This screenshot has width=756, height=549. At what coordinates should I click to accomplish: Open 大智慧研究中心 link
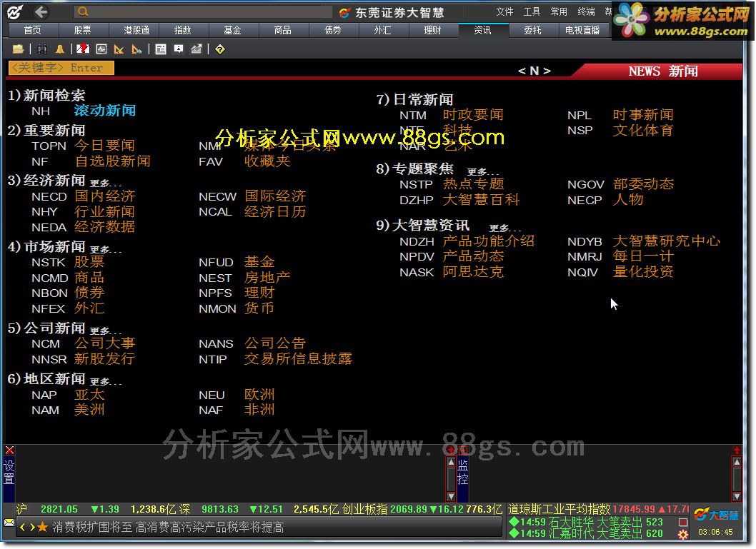tap(667, 241)
